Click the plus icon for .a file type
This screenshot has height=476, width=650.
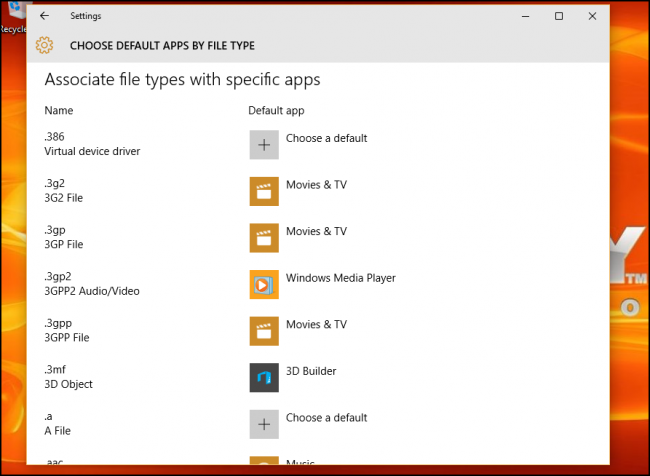coord(264,424)
